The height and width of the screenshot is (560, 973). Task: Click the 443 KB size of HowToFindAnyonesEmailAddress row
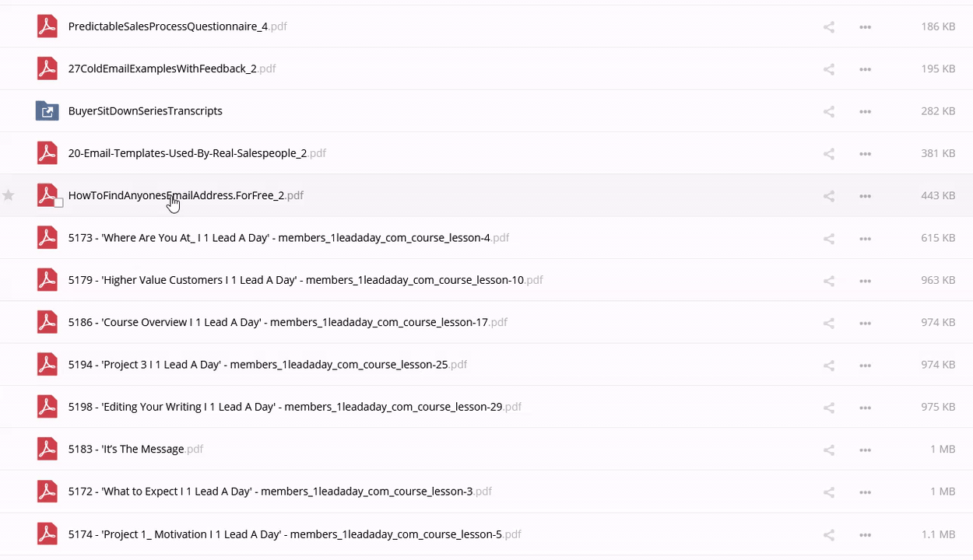937,196
